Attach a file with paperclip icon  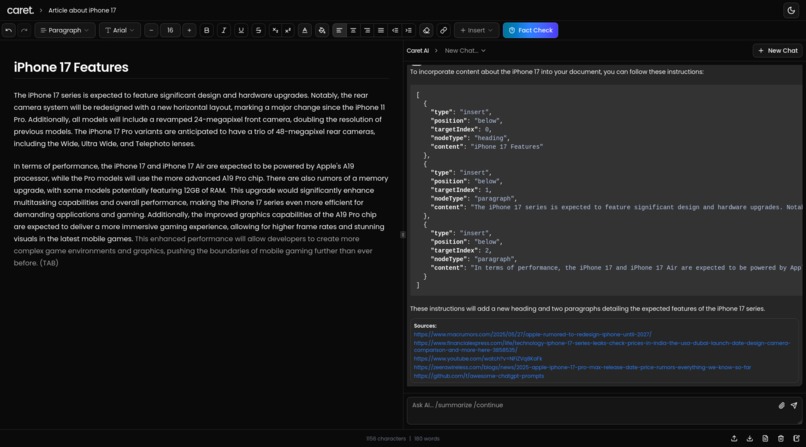point(781,405)
